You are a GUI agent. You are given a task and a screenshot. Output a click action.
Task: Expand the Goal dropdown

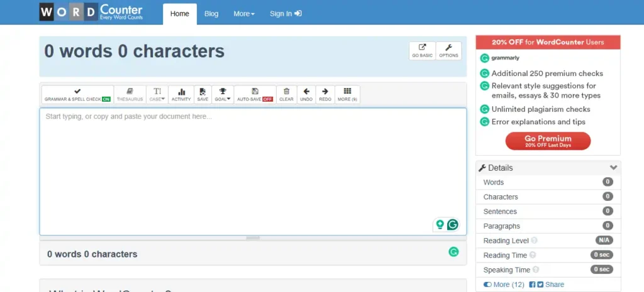click(223, 95)
